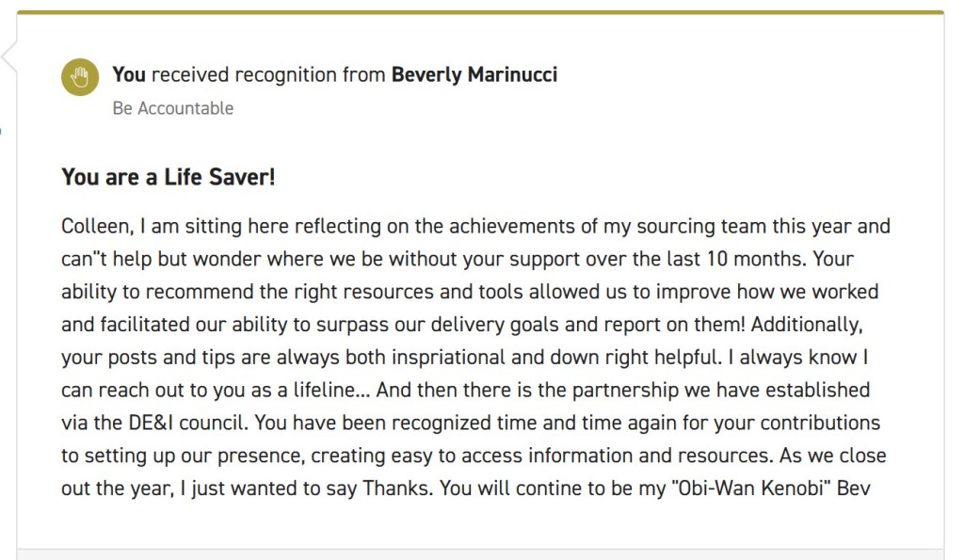Open Beverly Marinucci's profile name

(x=474, y=74)
